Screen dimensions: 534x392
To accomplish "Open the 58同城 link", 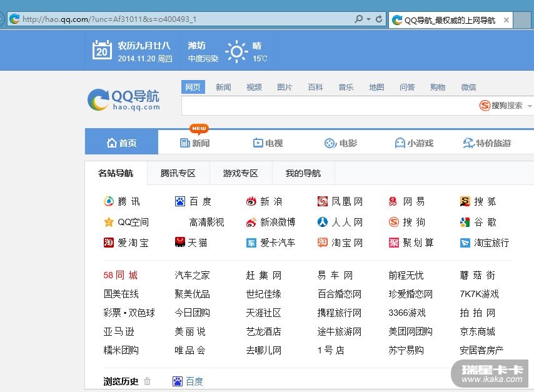I will pyautogui.click(x=121, y=275).
